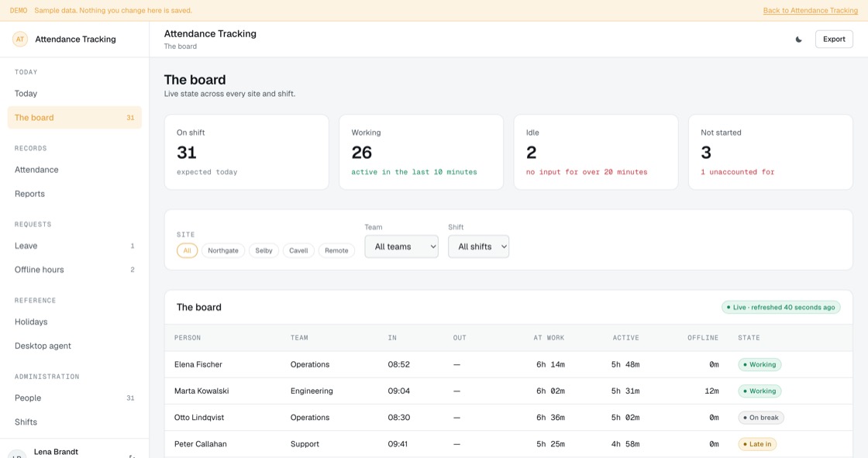Click the OUT column header

(460, 338)
